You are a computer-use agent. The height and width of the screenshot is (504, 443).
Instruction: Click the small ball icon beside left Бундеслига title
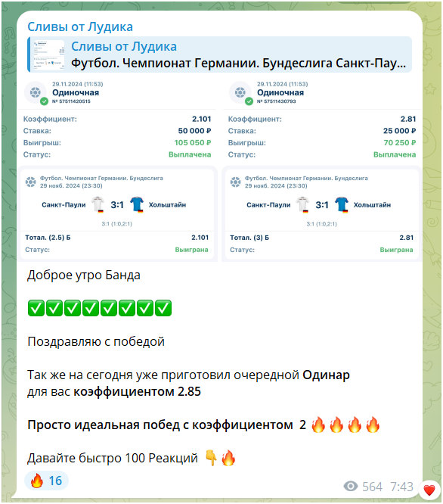click(x=30, y=182)
